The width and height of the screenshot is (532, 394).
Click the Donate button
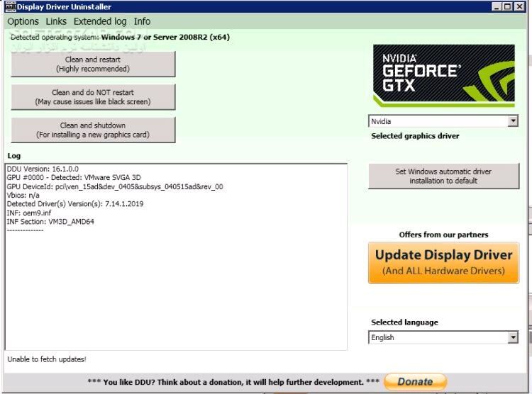(x=415, y=382)
